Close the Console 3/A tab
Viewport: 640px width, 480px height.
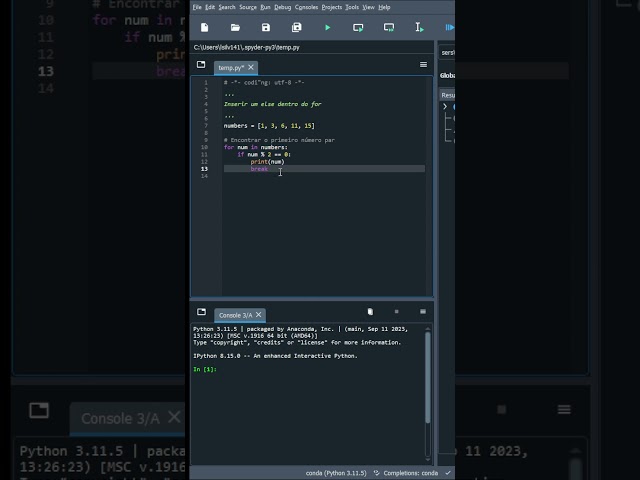point(258,315)
